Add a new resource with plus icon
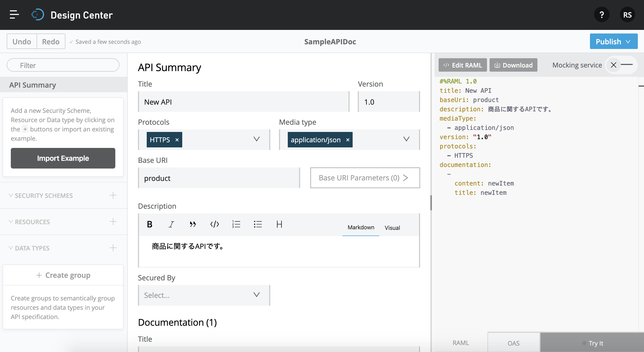Screen dimensions: 644x352 [x=113, y=222]
